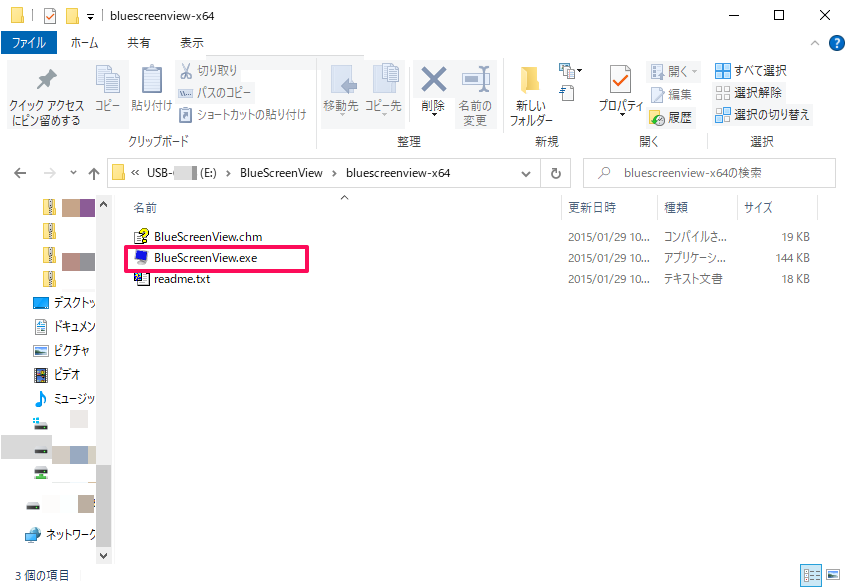Open the Quick Access Toolbar customize dropdown
The width and height of the screenshot is (849, 588).
tap(90, 17)
